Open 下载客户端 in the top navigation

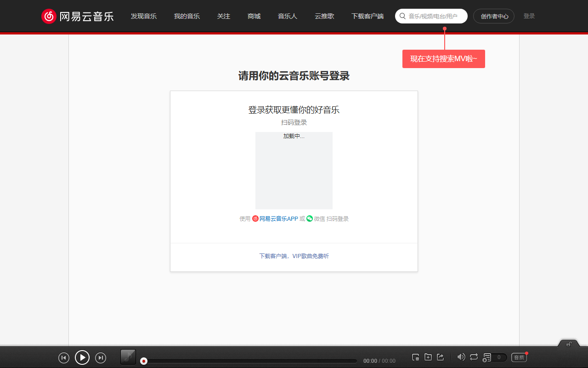[367, 16]
